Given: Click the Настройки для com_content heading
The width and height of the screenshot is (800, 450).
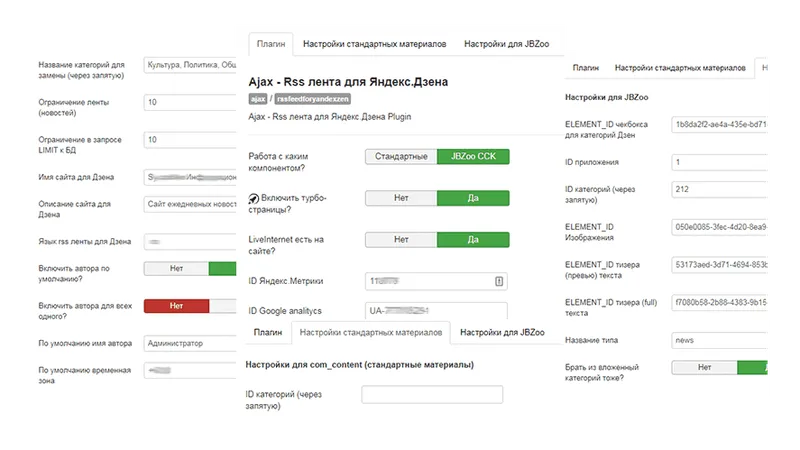Looking at the screenshot, I should (x=360, y=365).
